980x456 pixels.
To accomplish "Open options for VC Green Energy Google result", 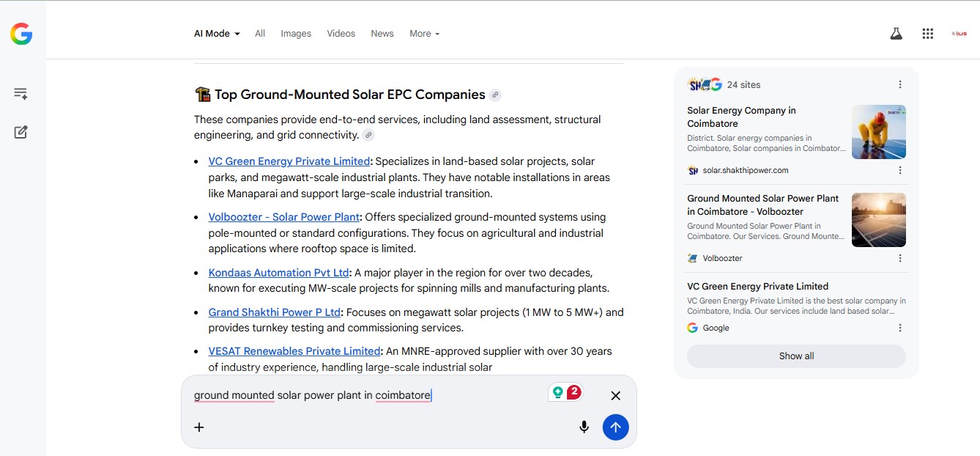I will [x=900, y=328].
